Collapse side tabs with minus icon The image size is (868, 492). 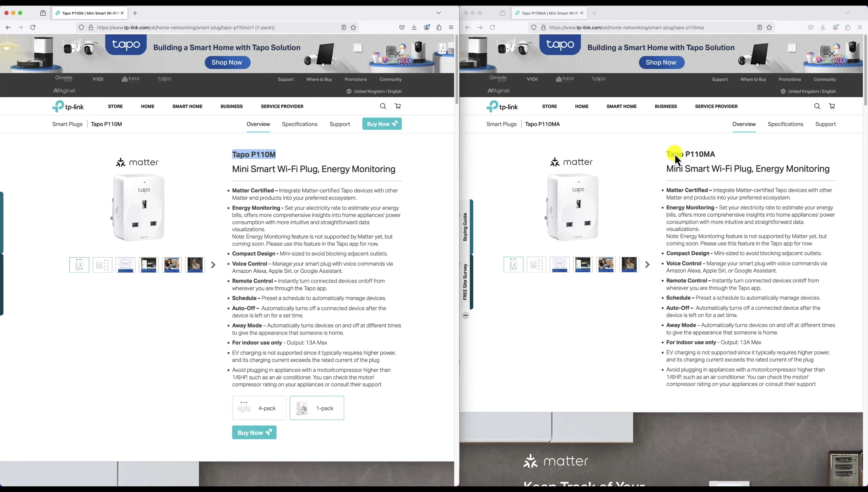(465, 315)
